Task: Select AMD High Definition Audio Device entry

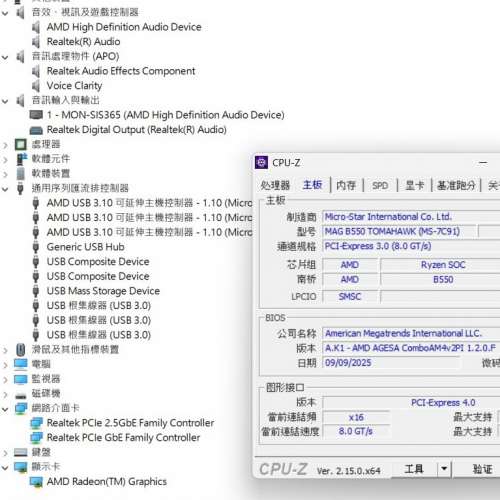Action: coord(124,27)
